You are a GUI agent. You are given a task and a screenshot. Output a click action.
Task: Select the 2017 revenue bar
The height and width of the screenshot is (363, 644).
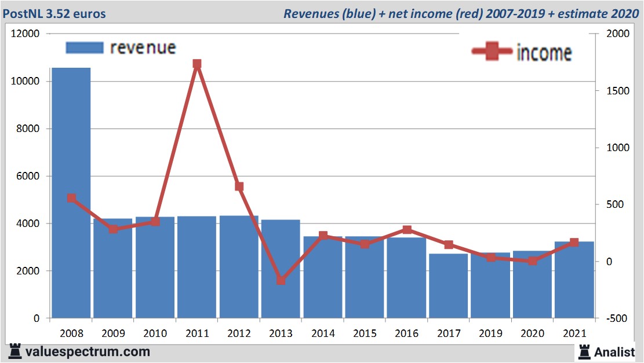pyautogui.click(x=449, y=286)
